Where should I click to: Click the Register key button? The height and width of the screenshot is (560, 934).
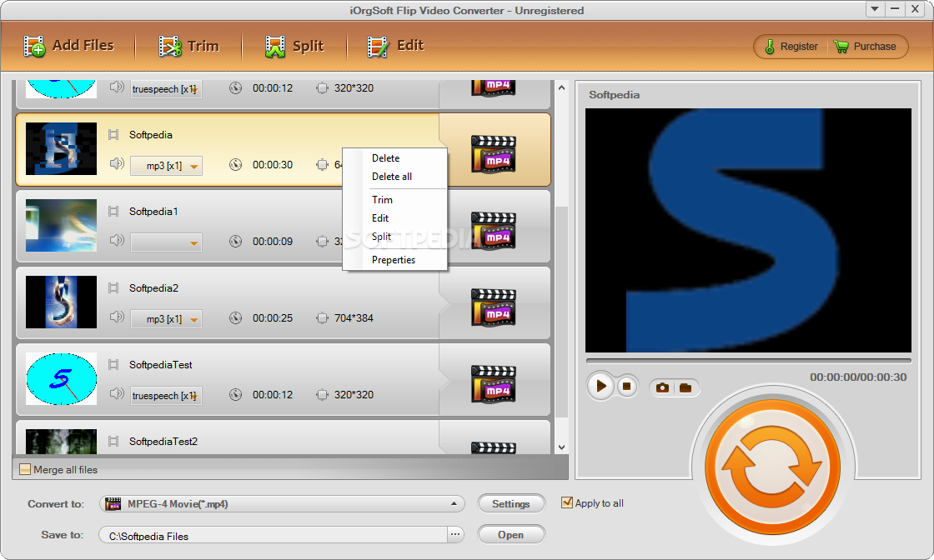(x=791, y=47)
